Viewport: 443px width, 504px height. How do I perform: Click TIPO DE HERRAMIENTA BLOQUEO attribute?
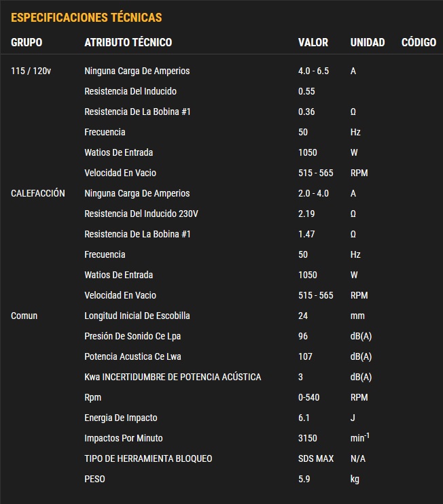(x=148, y=458)
